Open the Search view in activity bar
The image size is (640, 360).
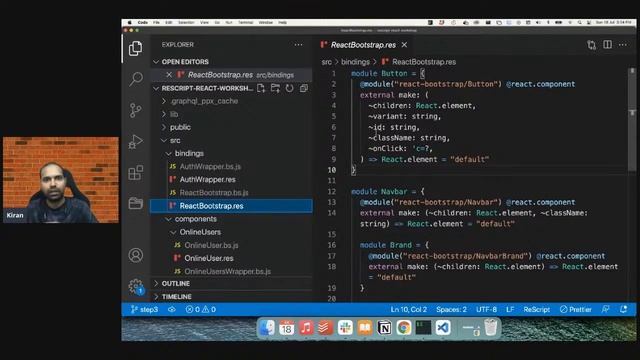coord(136,79)
